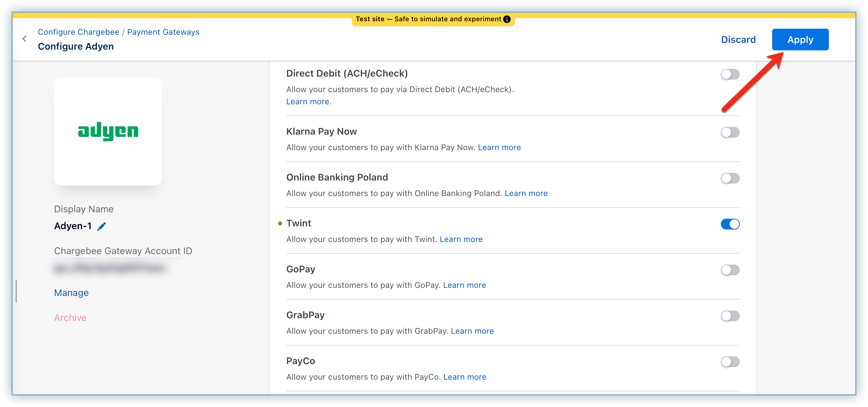Screen dimensions: 868x407
Task: Click the PayCo heading text
Action: coord(301,361)
